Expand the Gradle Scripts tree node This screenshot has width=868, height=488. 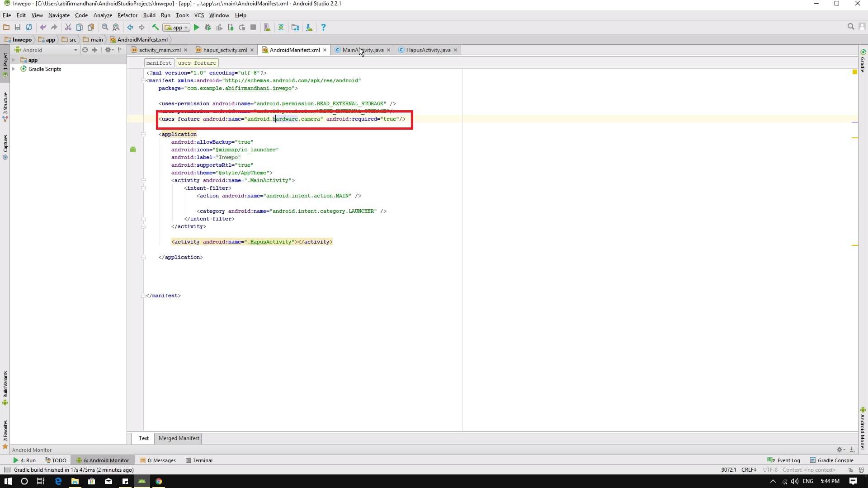coord(14,69)
